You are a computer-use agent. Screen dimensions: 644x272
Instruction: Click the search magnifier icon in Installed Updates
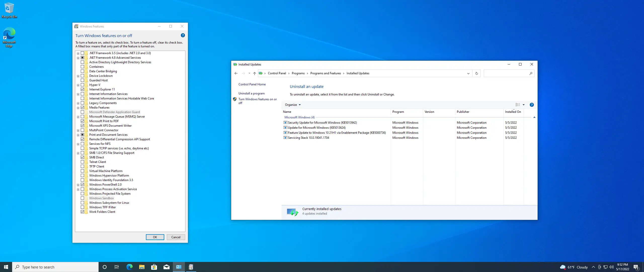(x=531, y=74)
